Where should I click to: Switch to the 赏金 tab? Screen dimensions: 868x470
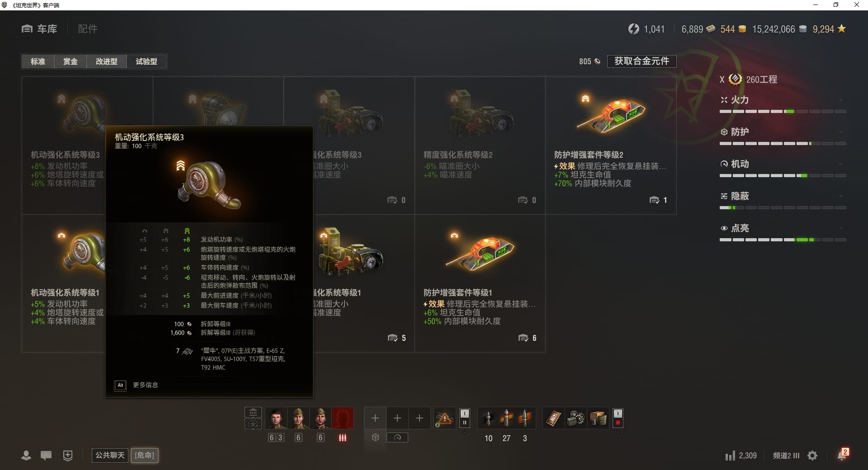point(70,61)
